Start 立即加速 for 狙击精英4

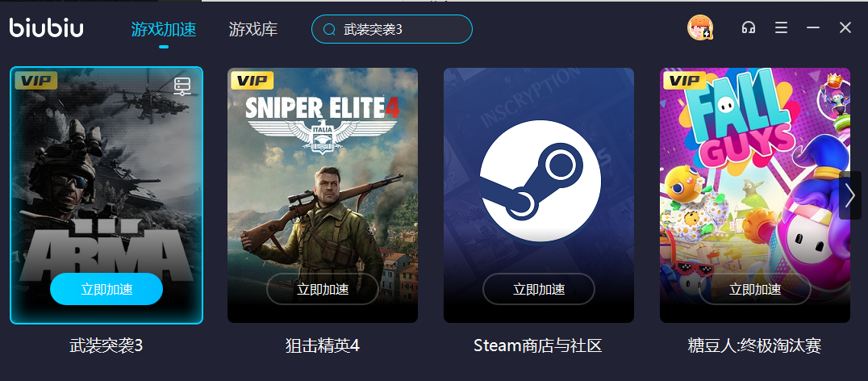[323, 289]
